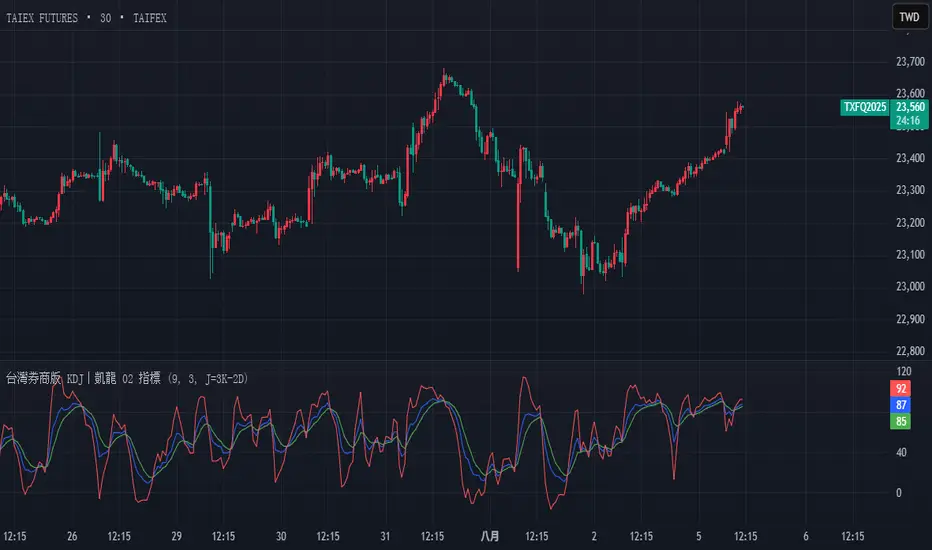Click the 23,560 current price label
The height and width of the screenshot is (550, 932).
coord(909,107)
